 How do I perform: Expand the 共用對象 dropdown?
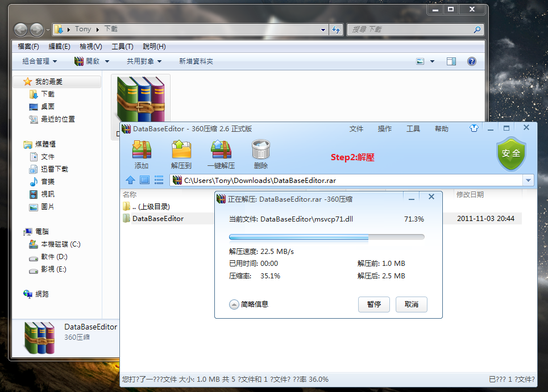click(144, 61)
